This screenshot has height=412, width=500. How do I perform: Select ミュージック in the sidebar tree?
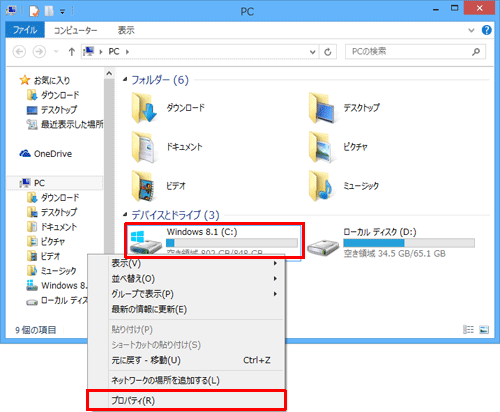point(52,271)
